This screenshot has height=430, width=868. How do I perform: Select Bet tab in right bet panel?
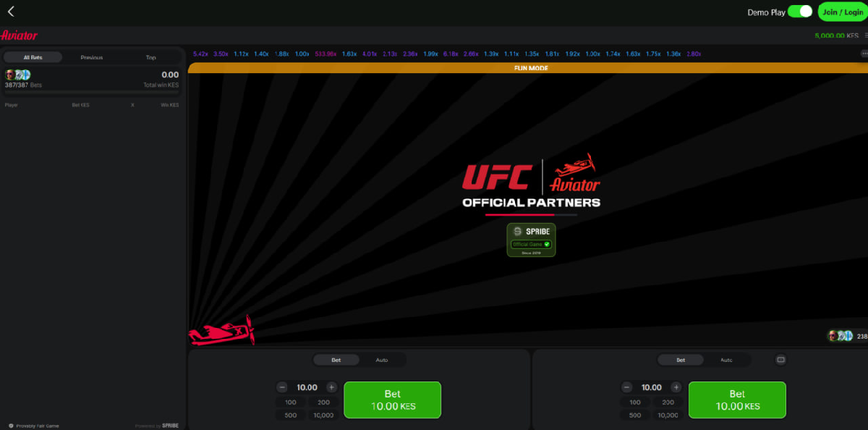[681, 360]
